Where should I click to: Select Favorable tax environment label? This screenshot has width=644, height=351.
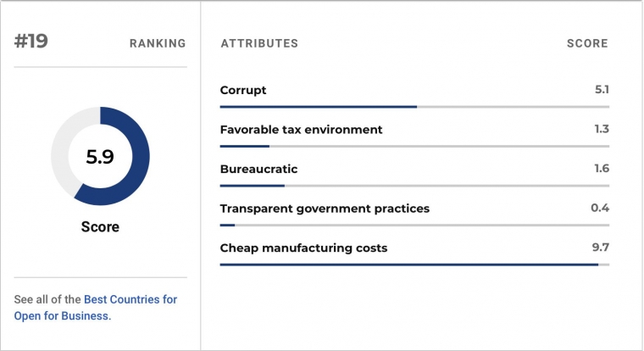(301, 130)
